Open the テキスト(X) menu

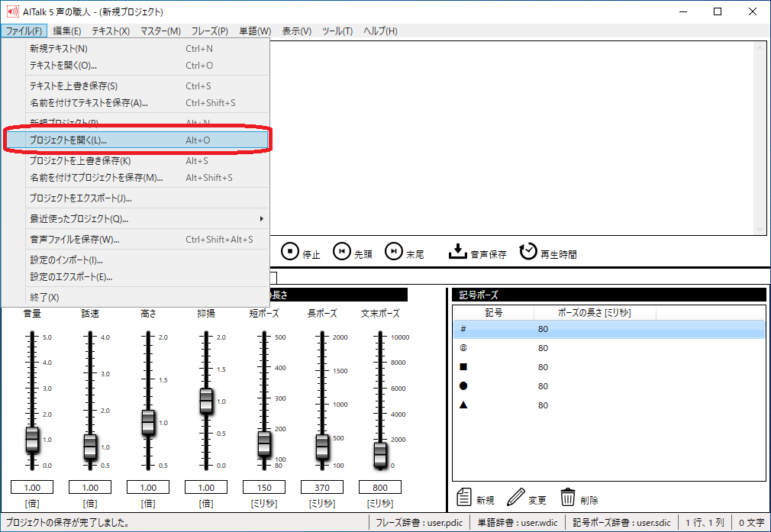click(x=111, y=31)
